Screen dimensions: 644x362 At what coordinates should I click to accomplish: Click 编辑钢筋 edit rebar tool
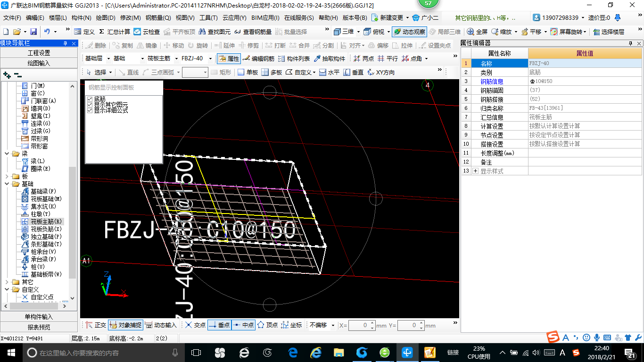tap(258, 58)
